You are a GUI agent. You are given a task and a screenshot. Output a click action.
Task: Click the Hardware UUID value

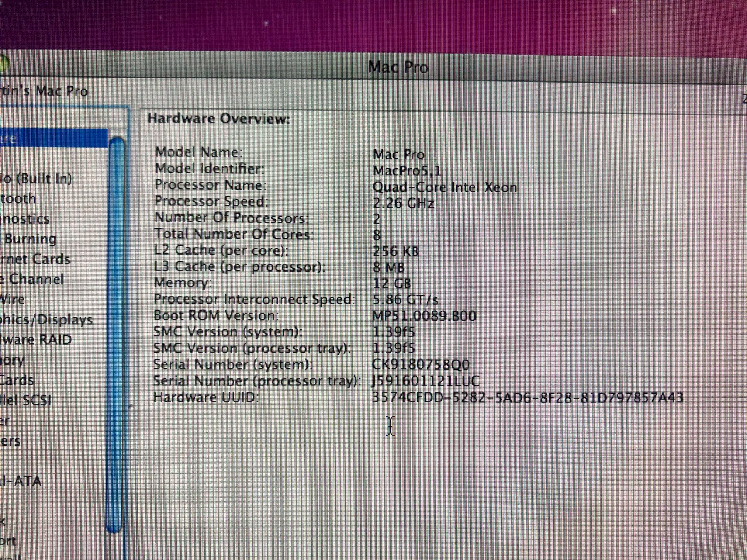point(528,397)
